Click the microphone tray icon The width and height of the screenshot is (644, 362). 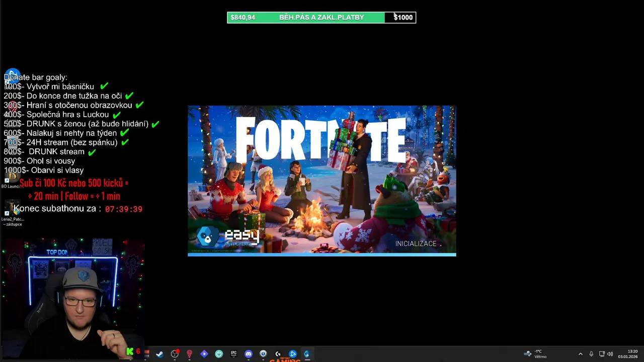[591, 354]
